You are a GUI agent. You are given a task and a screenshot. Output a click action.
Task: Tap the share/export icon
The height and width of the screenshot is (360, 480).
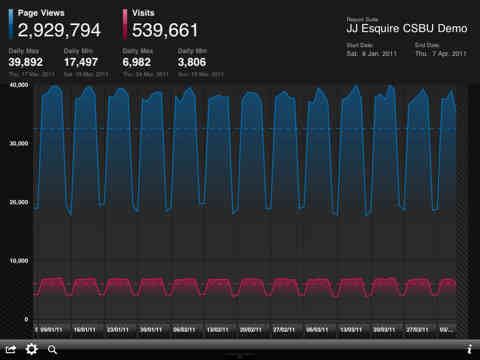pos(11,349)
